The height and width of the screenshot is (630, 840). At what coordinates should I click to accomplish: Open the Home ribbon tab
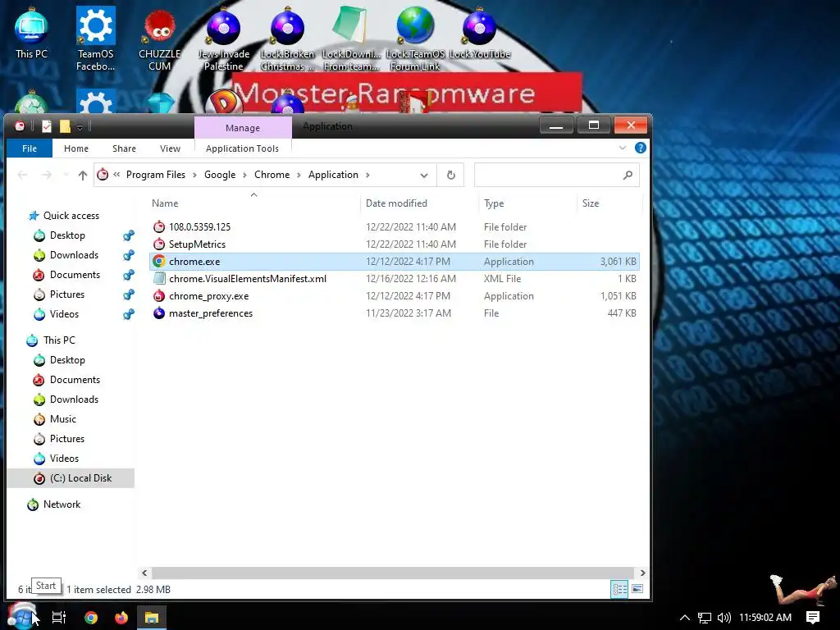click(76, 148)
